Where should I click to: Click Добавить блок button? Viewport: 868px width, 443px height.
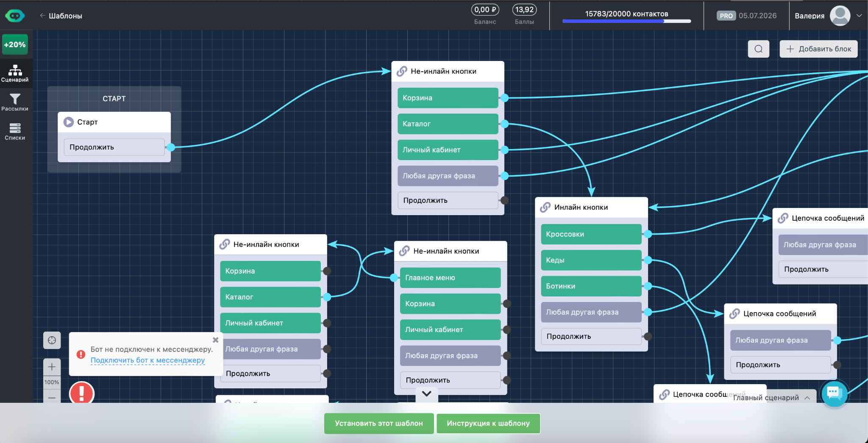point(818,49)
